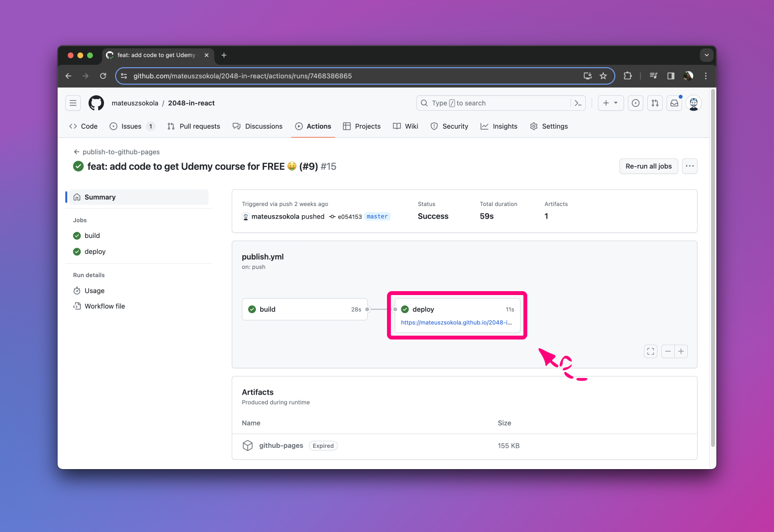
Task: Open the hamburger navigation menu
Action: point(73,103)
